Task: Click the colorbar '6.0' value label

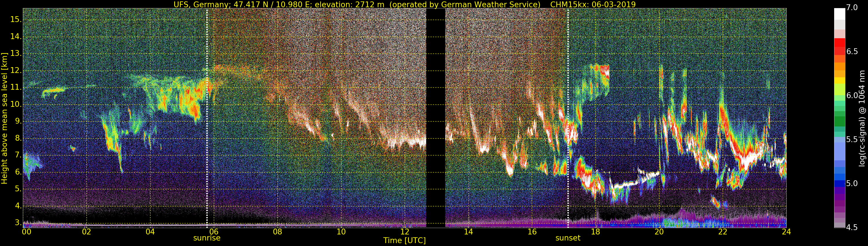Action: coord(852,96)
